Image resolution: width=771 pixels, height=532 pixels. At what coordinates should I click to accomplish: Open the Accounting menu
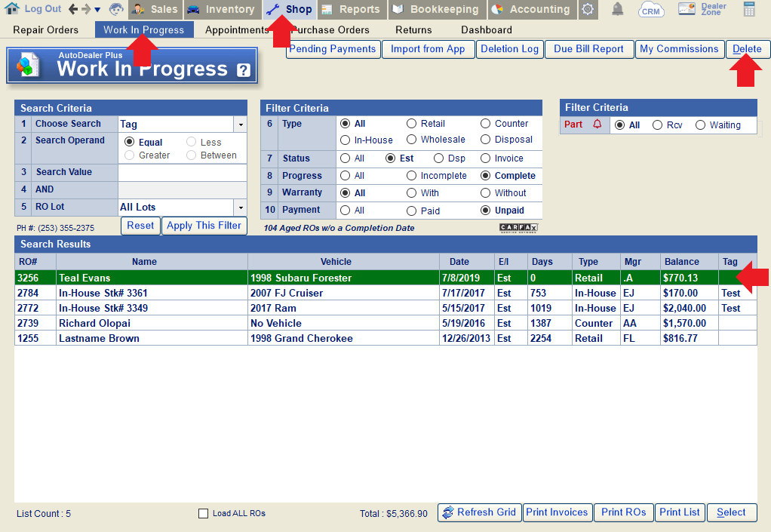[x=533, y=9]
